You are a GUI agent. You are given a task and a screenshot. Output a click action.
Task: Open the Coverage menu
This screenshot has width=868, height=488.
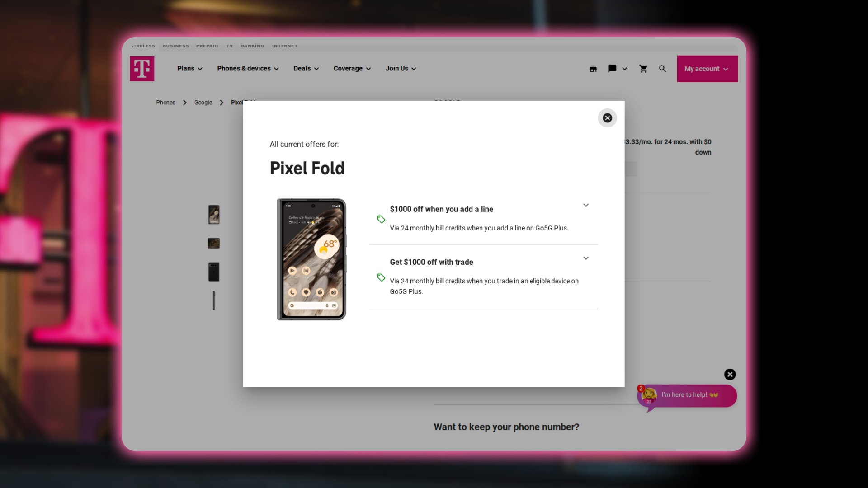click(x=352, y=69)
